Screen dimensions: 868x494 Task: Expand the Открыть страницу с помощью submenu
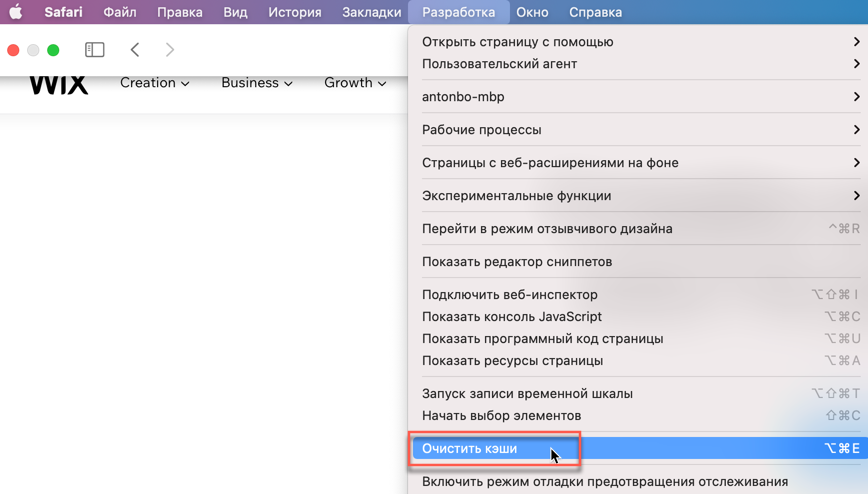640,42
